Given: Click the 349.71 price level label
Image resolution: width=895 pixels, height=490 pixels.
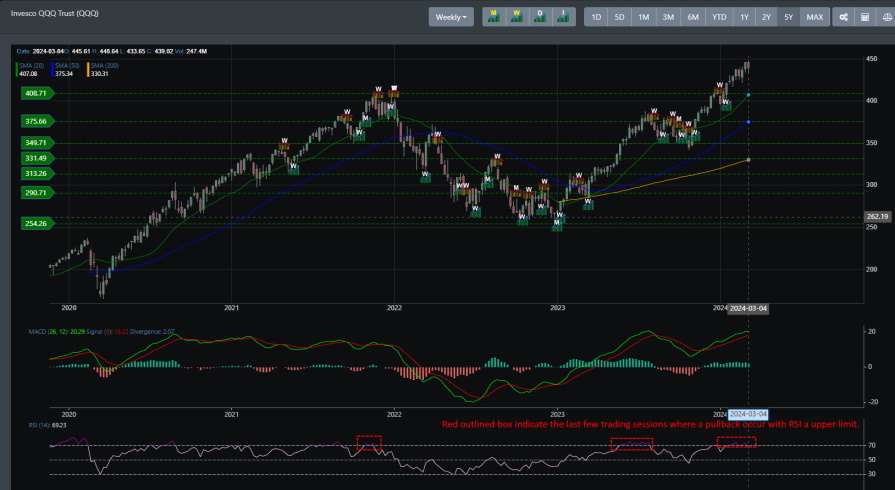Looking at the screenshot, I should (x=37, y=143).
